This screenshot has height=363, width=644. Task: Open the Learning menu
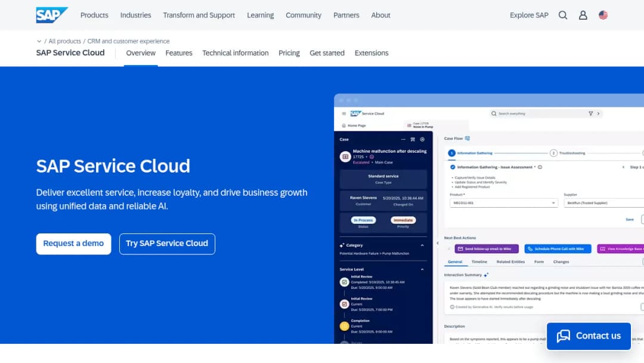260,15
